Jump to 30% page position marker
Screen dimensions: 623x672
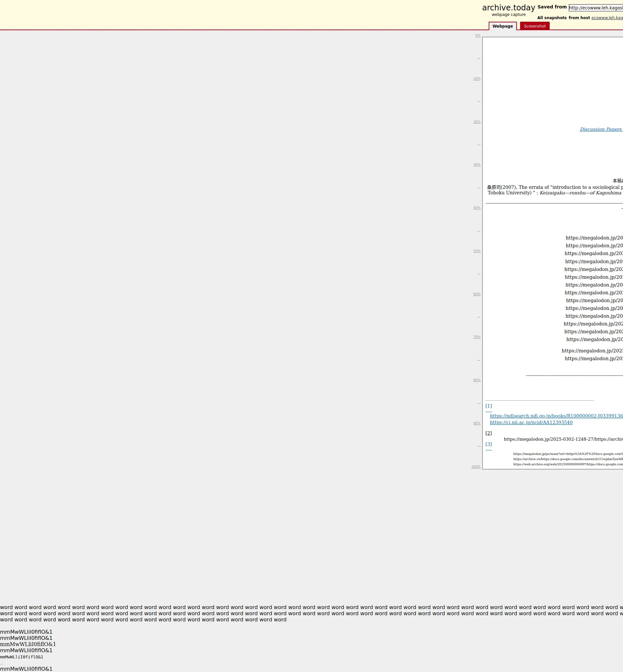pyautogui.click(x=477, y=165)
